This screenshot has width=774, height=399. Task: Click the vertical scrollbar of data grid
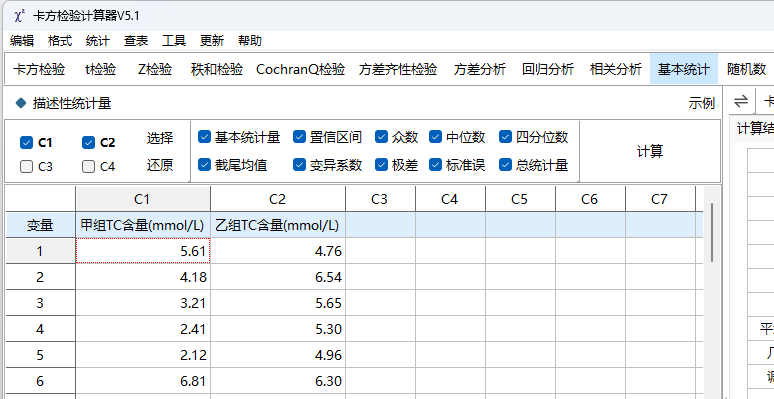tap(712, 232)
